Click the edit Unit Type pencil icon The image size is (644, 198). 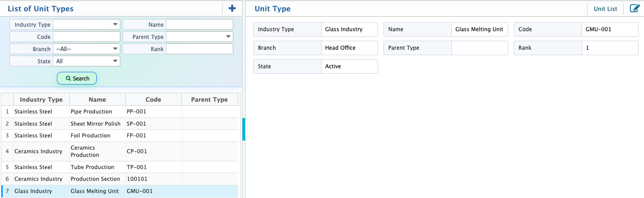(635, 8)
